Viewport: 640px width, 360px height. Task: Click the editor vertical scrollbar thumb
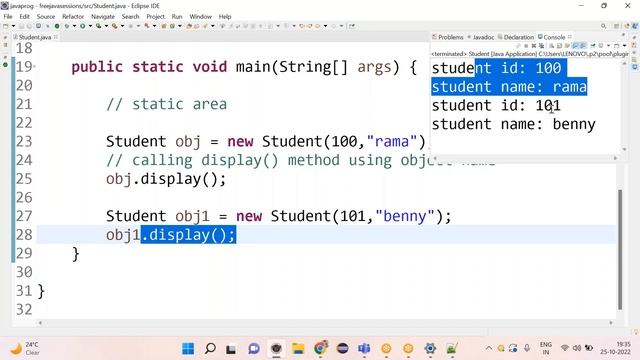point(620,249)
